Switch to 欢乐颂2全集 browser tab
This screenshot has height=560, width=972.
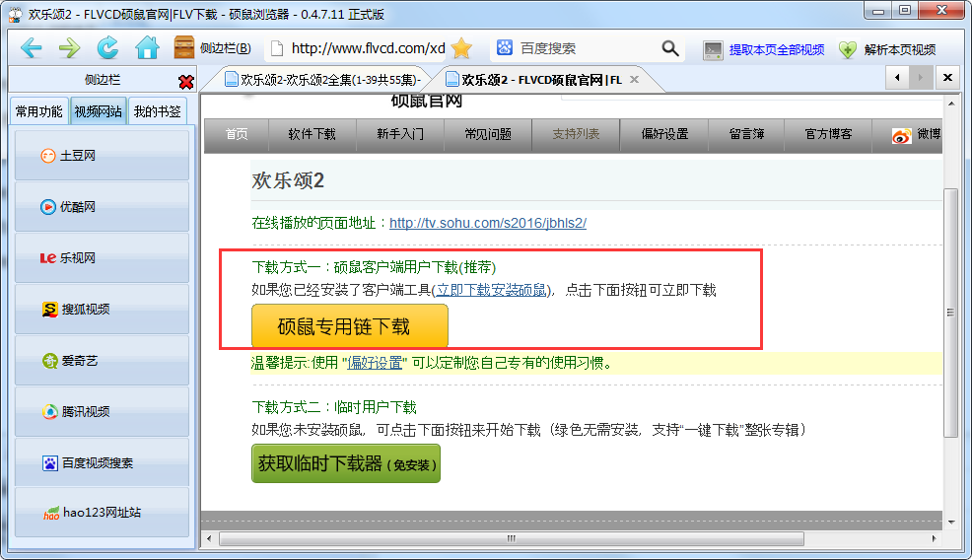[x=322, y=80]
